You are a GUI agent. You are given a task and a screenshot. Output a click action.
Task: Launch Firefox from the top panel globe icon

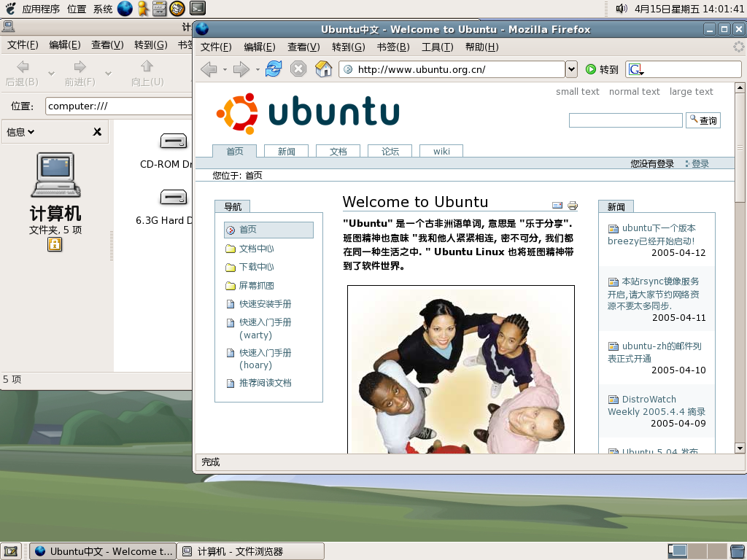click(125, 9)
